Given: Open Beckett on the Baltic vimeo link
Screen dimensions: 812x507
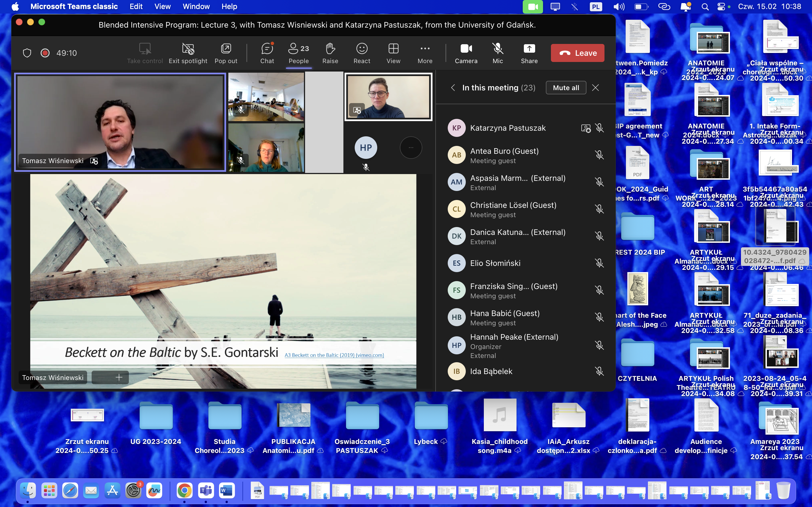Looking at the screenshot, I should (334, 355).
